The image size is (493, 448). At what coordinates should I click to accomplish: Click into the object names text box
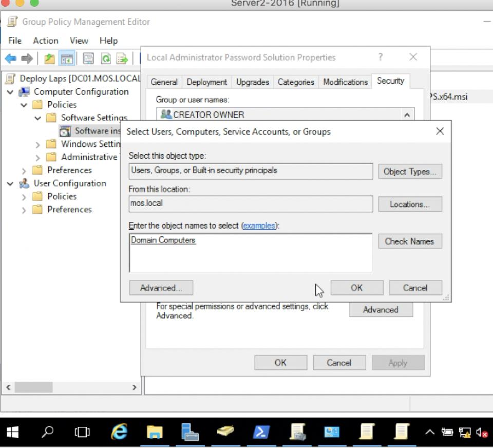(251, 253)
